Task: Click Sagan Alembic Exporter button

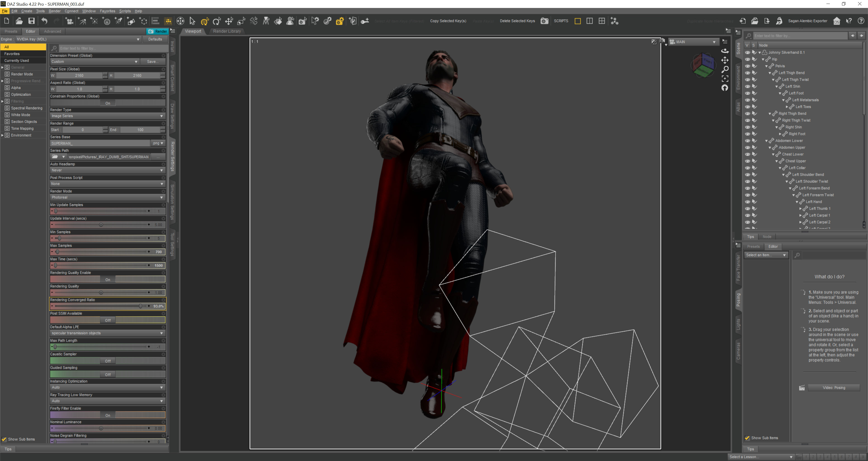Action: coord(807,21)
